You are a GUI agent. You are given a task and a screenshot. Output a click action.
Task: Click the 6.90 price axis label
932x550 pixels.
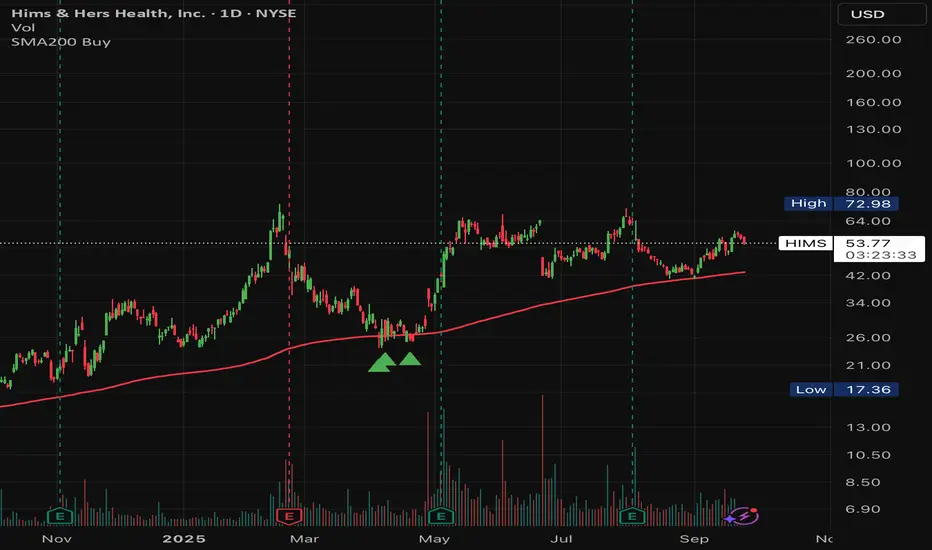pos(862,509)
